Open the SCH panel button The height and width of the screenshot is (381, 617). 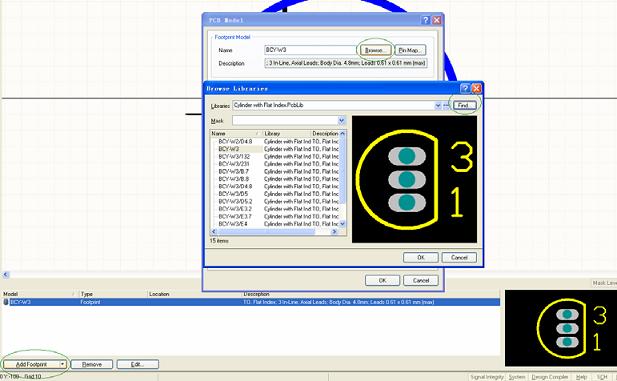point(602,377)
